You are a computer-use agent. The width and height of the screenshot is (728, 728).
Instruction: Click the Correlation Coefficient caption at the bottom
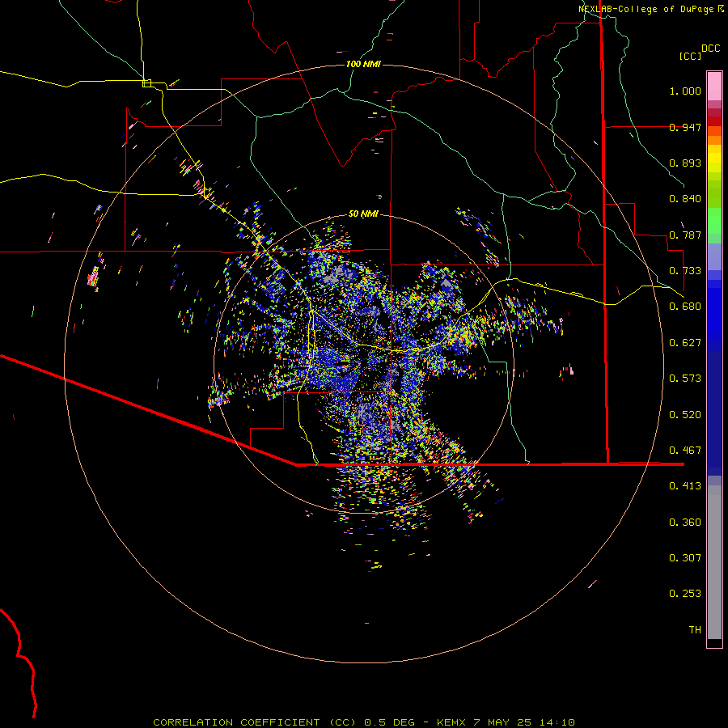tap(364, 722)
